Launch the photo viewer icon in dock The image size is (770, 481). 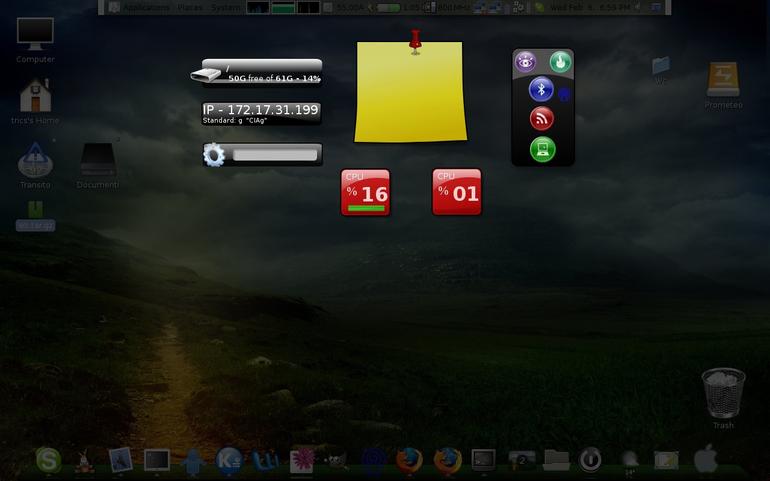pos(120,460)
